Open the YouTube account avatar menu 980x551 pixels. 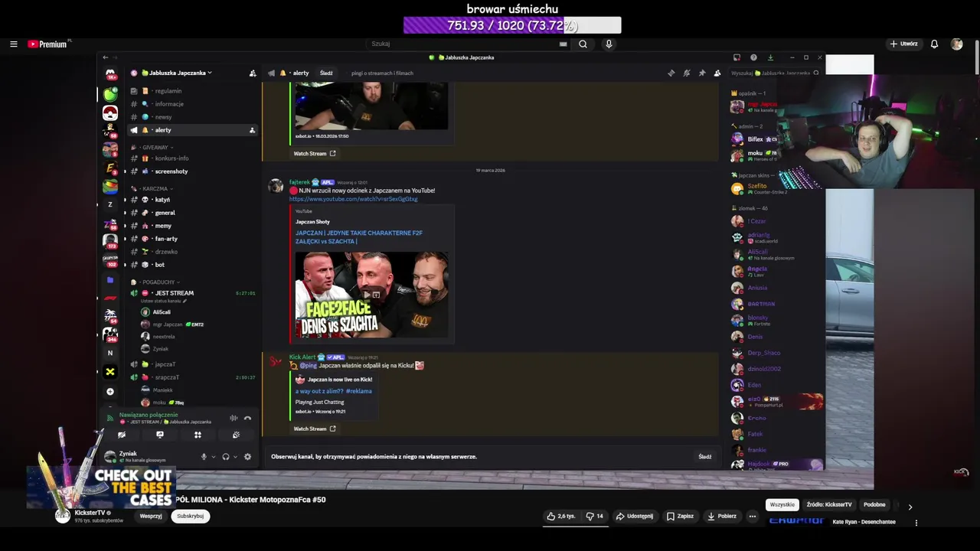click(956, 44)
